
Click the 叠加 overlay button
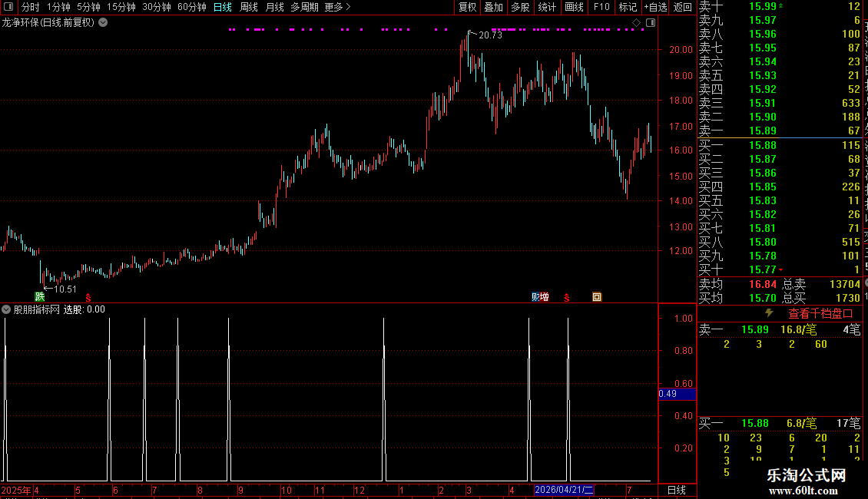click(x=494, y=7)
